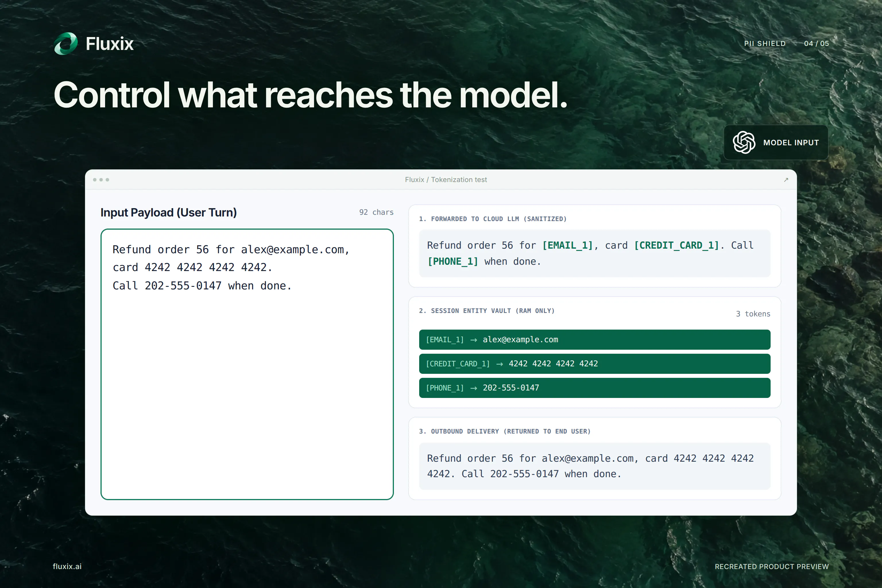Click the MODEL INPUT badge

[775, 142]
